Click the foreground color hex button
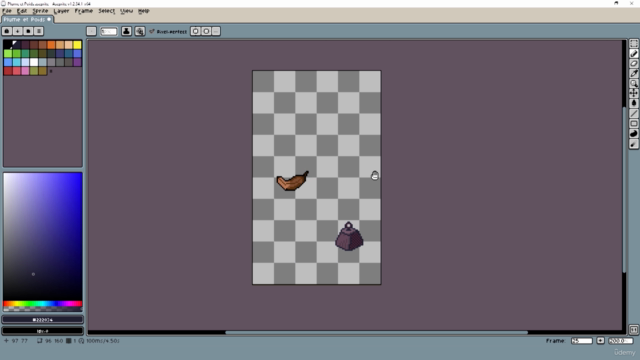The image size is (640, 360). point(43,320)
